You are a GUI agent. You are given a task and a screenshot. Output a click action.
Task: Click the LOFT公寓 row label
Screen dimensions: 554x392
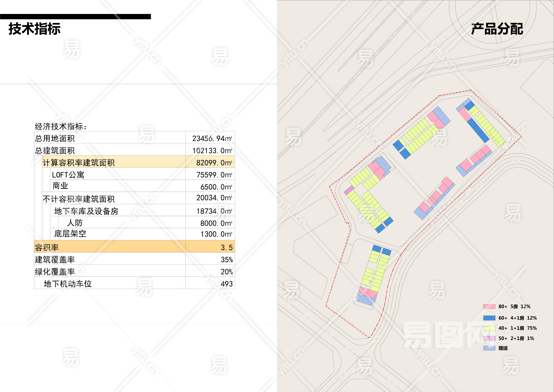[68, 175]
